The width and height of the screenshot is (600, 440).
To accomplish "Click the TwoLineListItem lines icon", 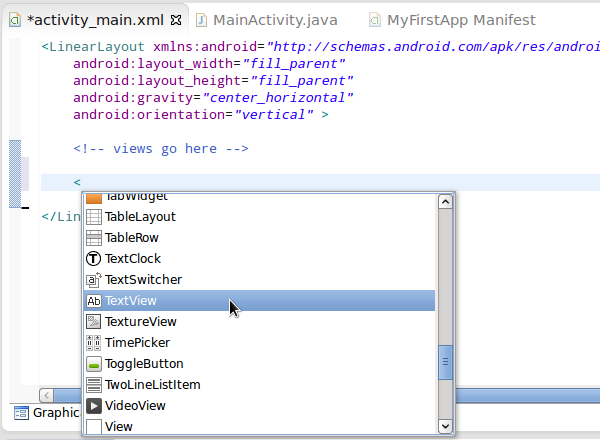I will (x=94, y=385).
